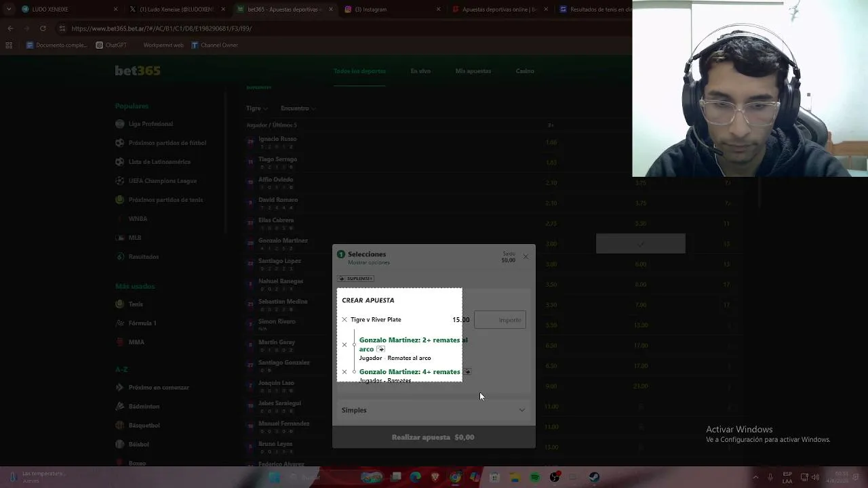Click the SUPLENTE+ badge in bet slip
Image resolution: width=868 pixels, height=488 pixels.
(x=356, y=279)
